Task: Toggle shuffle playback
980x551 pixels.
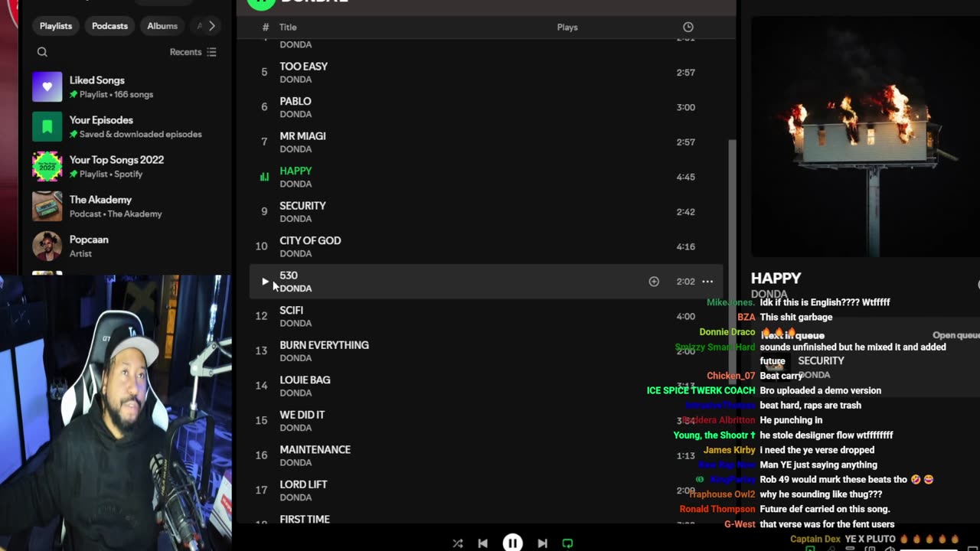Action: click(457, 543)
